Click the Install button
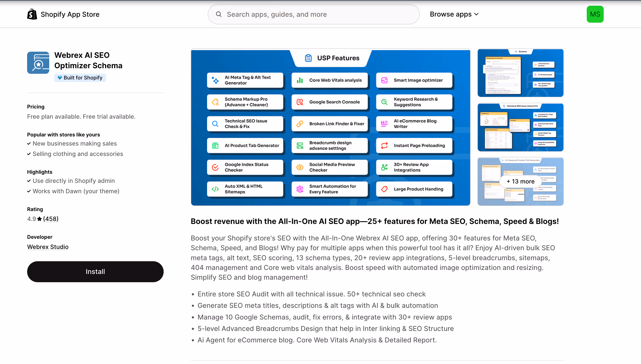The image size is (641, 364). 95,272
